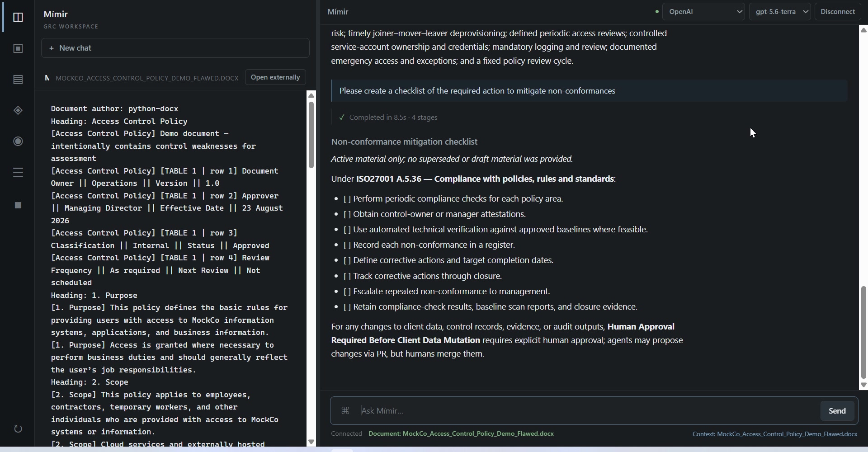Click 'Heading: 1. Purpose' line in document

point(94,295)
